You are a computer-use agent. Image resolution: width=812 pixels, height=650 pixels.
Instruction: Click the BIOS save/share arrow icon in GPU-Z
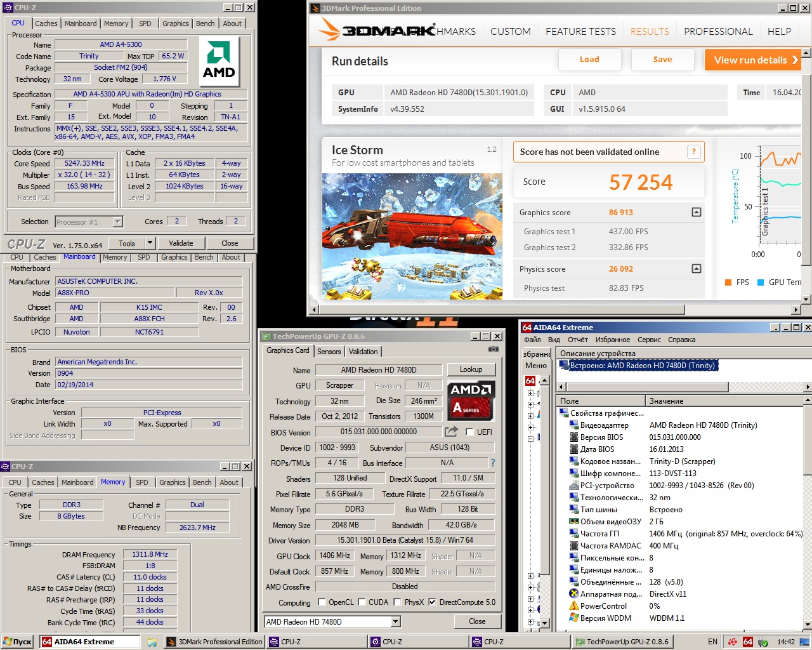pos(451,432)
